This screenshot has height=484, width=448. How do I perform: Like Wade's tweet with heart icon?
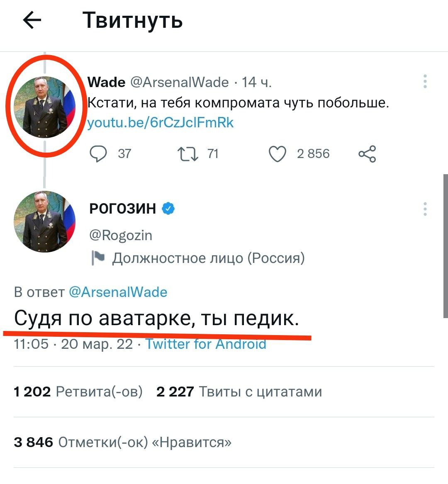pos(277,154)
